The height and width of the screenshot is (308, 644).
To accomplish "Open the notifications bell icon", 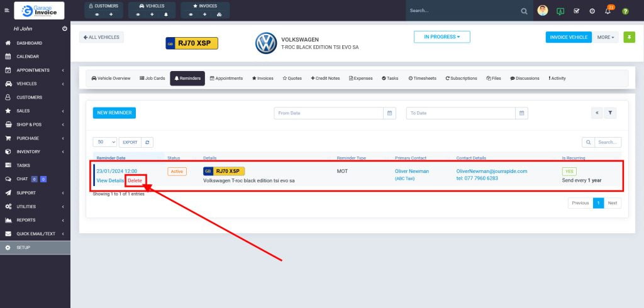I will point(608,11).
